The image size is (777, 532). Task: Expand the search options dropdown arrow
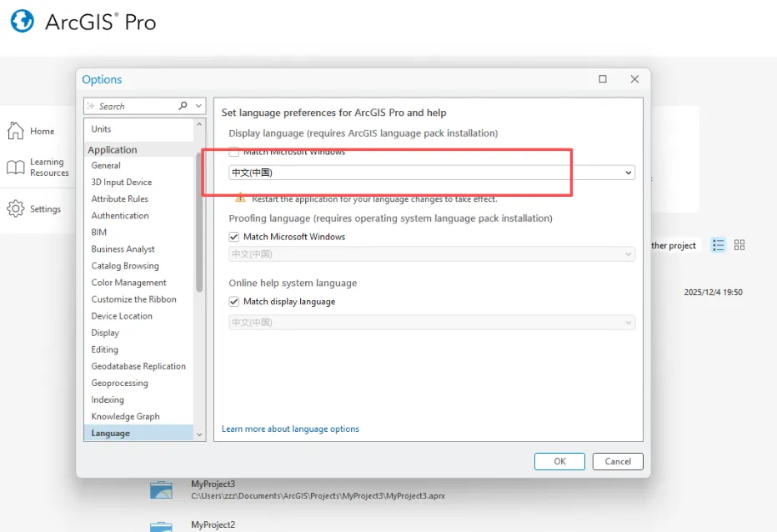click(x=198, y=106)
